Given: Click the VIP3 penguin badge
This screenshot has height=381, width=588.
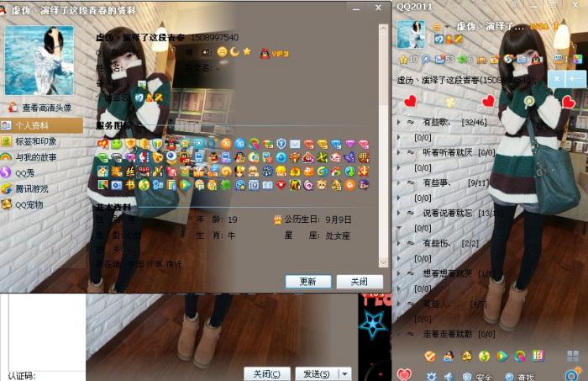Looking at the screenshot, I should pos(275,54).
